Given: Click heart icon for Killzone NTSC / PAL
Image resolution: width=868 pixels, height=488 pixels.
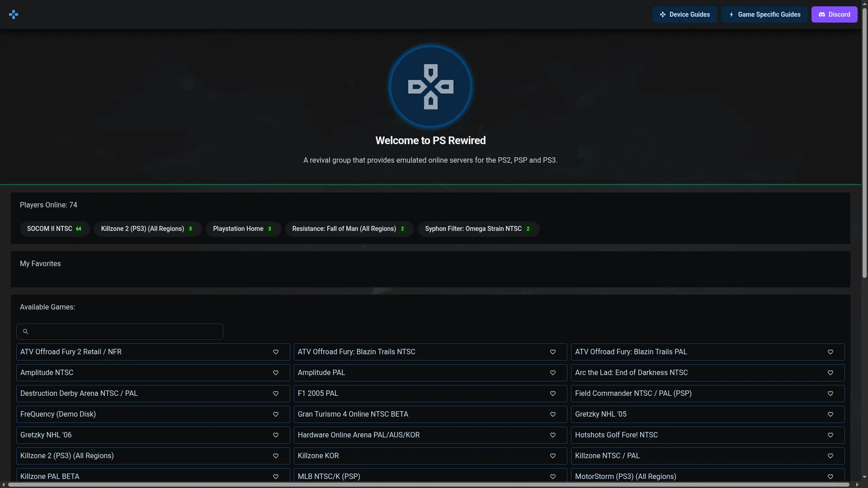Looking at the screenshot, I should click(x=830, y=456).
